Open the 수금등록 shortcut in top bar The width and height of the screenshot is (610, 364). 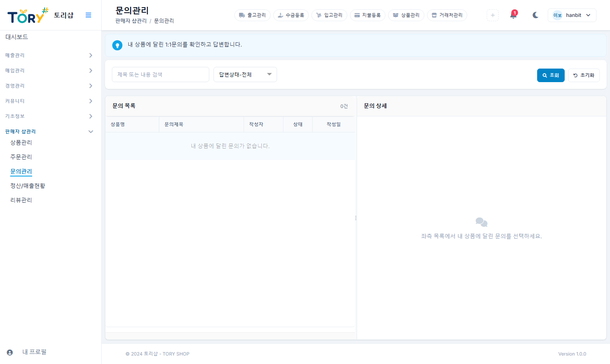(x=291, y=15)
